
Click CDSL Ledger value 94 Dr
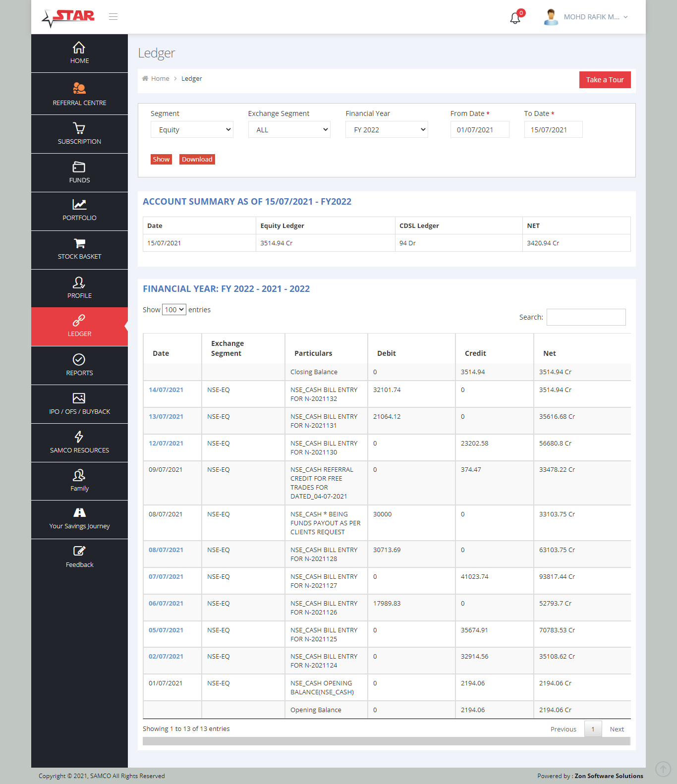pyautogui.click(x=407, y=243)
